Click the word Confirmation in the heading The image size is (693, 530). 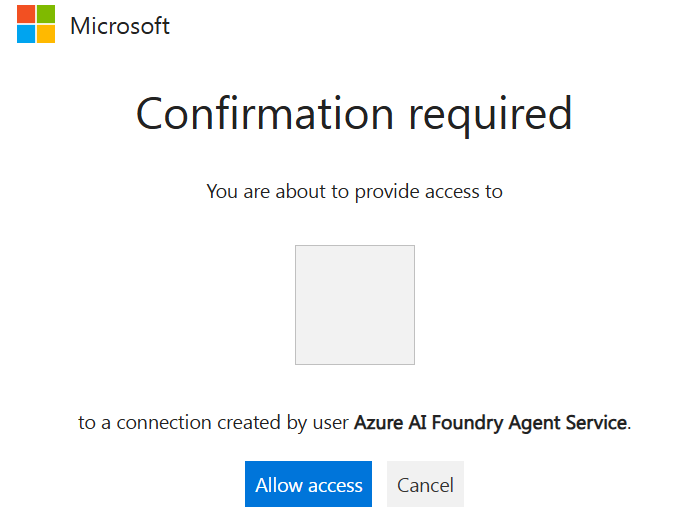tap(264, 113)
